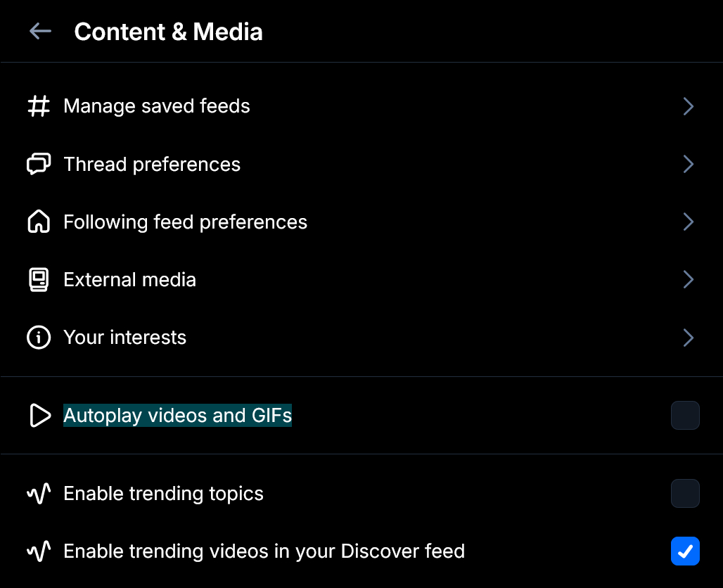Click the trending topics wave icon
The width and height of the screenshot is (723, 588).
(x=39, y=494)
